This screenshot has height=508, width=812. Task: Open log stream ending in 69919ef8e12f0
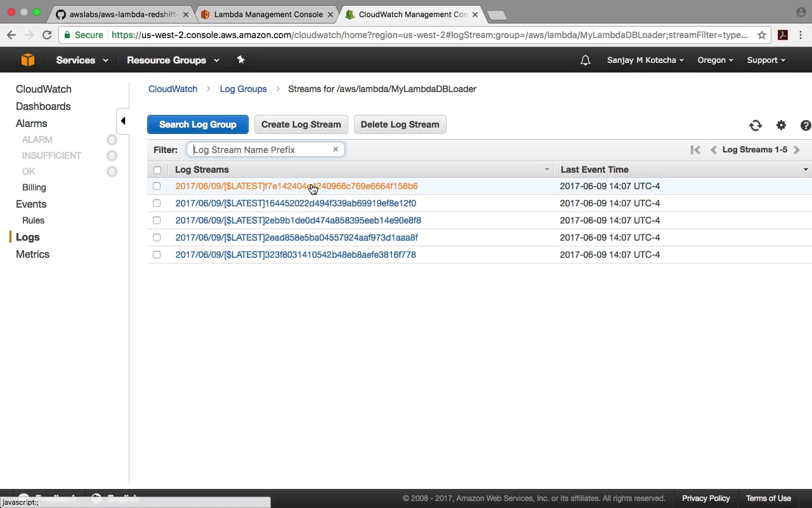[x=296, y=203]
